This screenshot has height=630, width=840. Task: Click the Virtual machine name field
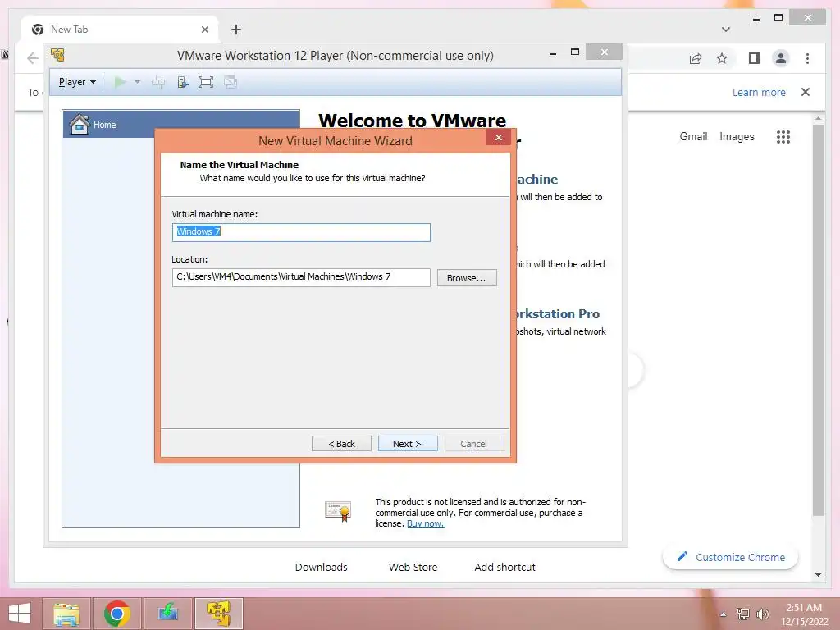[301, 232]
